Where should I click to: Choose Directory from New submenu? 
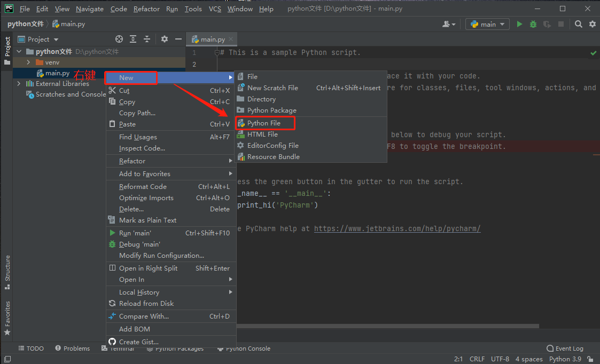click(x=311, y=99)
